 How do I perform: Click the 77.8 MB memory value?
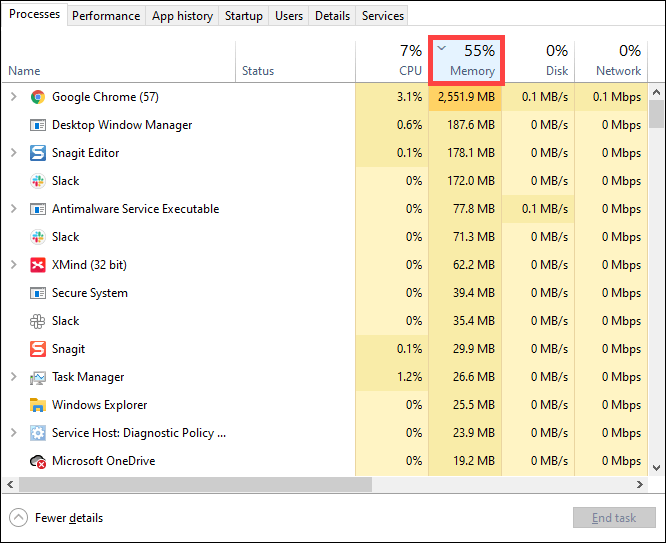click(474, 209)
